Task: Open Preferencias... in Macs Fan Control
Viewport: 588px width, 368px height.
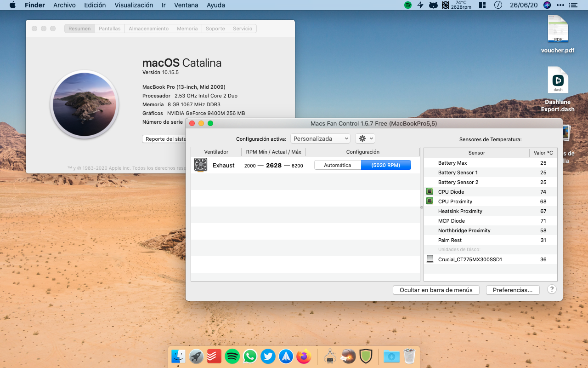Action: click(x=513, y=290)
